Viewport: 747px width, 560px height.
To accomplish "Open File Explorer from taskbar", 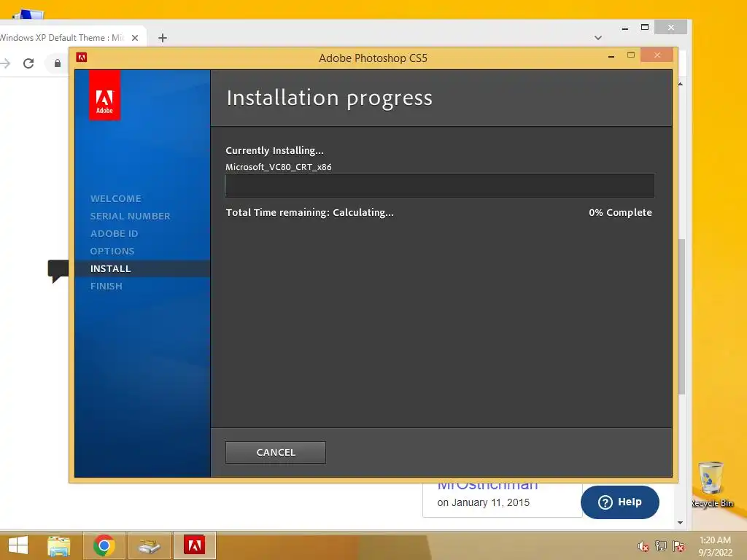I will (58, 545).
